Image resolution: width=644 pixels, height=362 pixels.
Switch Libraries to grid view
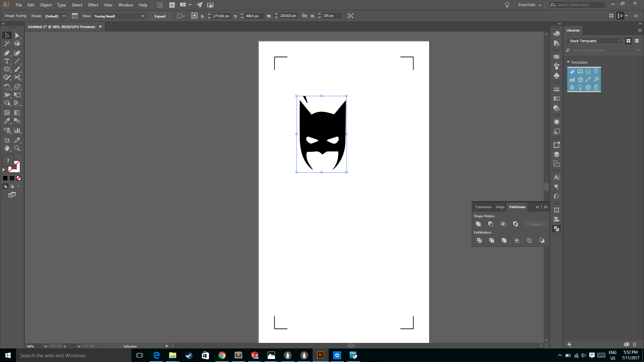coord(628,41)
